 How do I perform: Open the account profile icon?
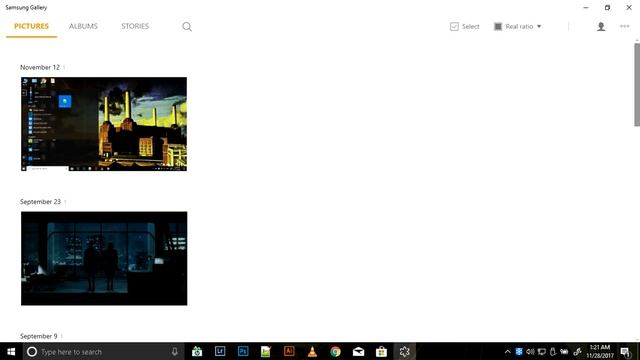[x=601, y=27]
